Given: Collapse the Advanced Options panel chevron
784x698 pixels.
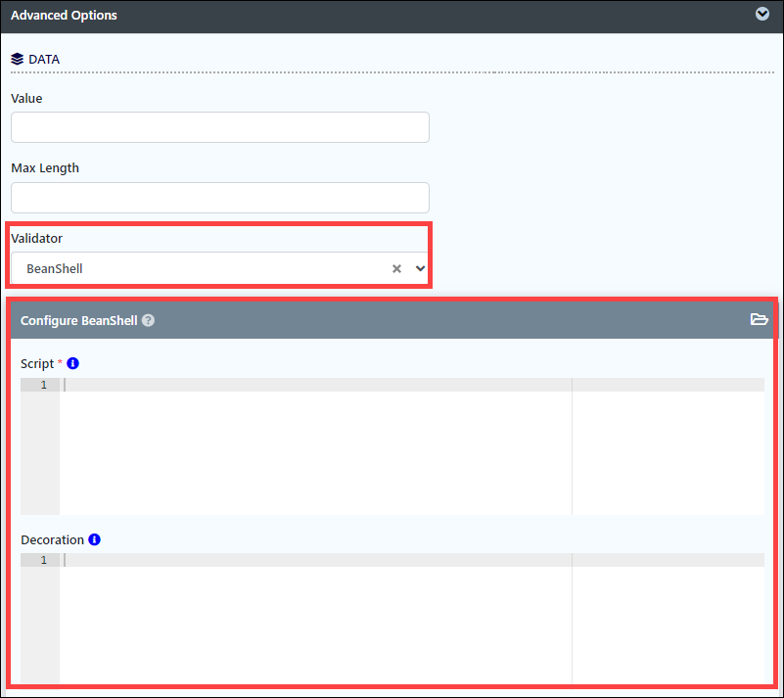Looking at the screenshot, I should [x=762, y=14].
